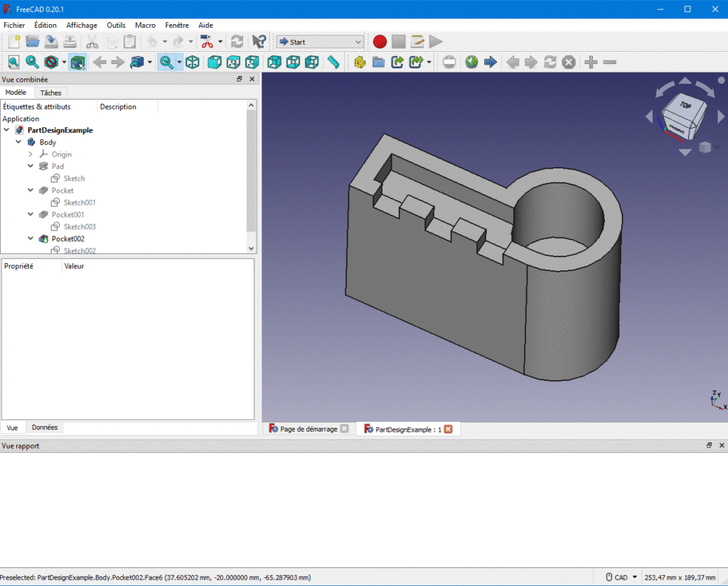Close the PartDesignExample : 1 tab

click(x=448, y=429)
